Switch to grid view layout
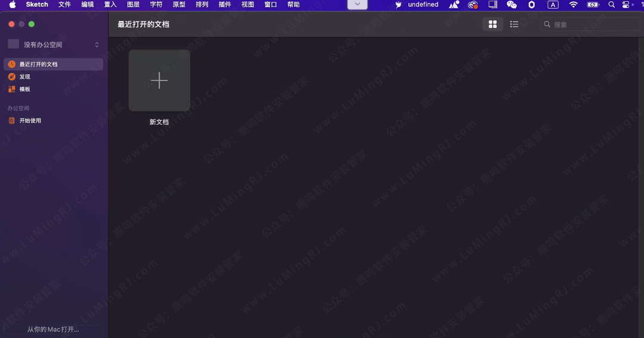The image size is (644, 338). [493, 24]
